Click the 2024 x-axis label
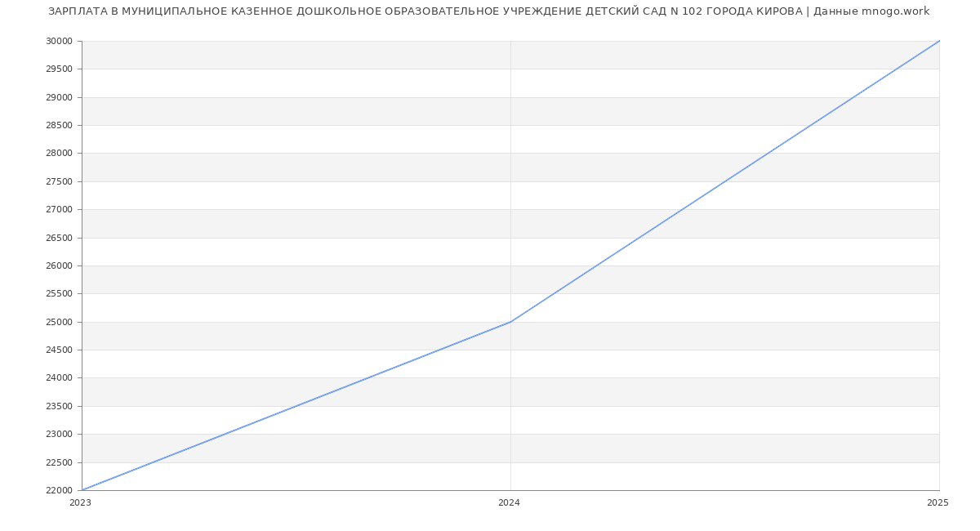 [x=509, y=503]
